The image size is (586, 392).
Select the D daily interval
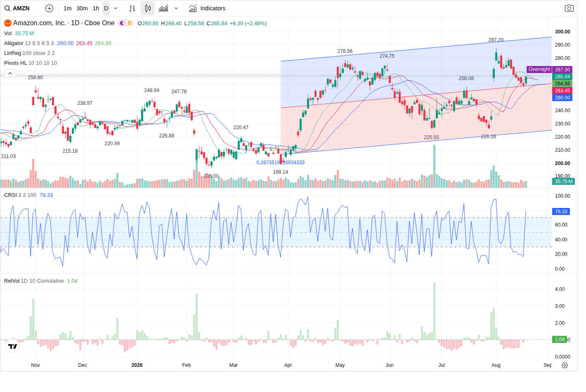tap(106, 8)
